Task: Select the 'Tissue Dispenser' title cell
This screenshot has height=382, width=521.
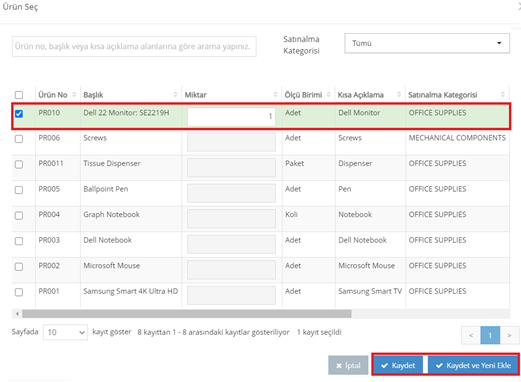Action: coord(112,163)
